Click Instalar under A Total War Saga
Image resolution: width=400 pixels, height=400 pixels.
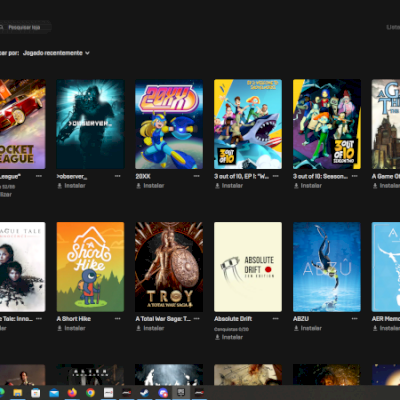click(x=154, y=328)
